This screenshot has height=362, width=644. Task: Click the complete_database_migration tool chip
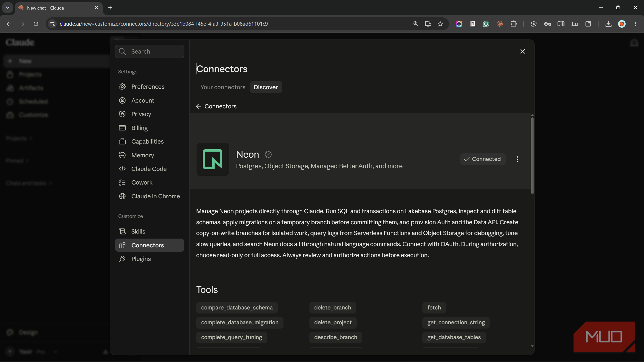pos(240,322)
